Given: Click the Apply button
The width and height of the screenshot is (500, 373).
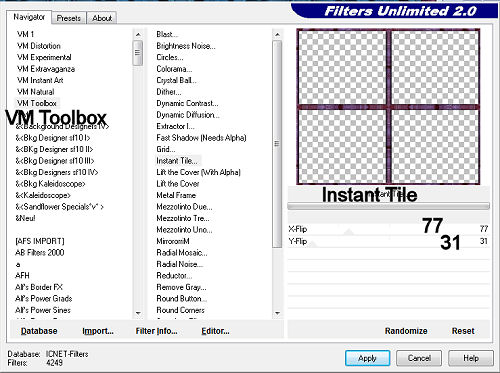Looking at the screenshot, I should pos(367,358).
